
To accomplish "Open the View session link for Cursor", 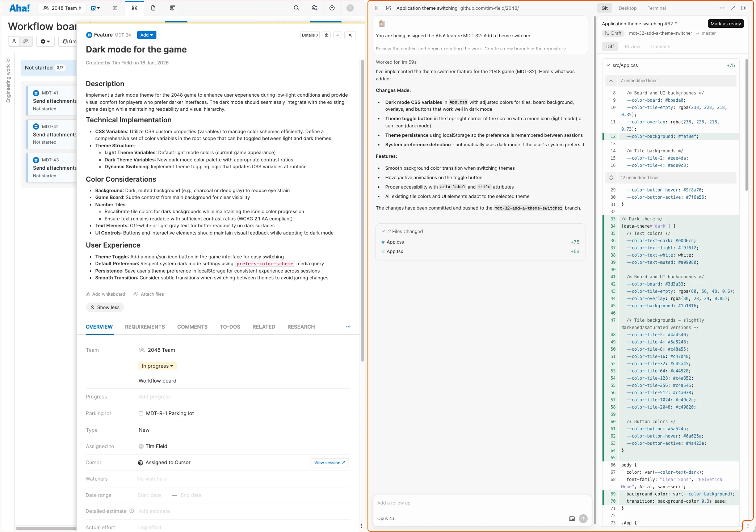I will coord(329,462).
